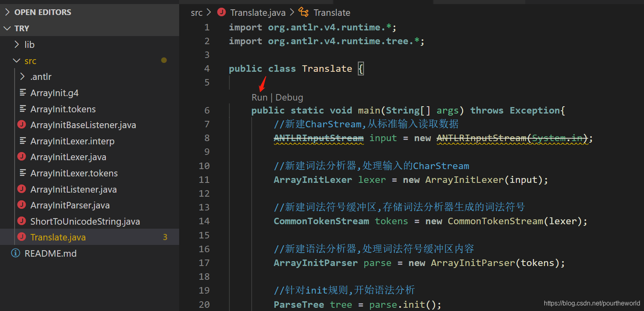Click Java icon of ArrayInitListener.java
This screenshot has width=644, height=311.
[22, 189]
